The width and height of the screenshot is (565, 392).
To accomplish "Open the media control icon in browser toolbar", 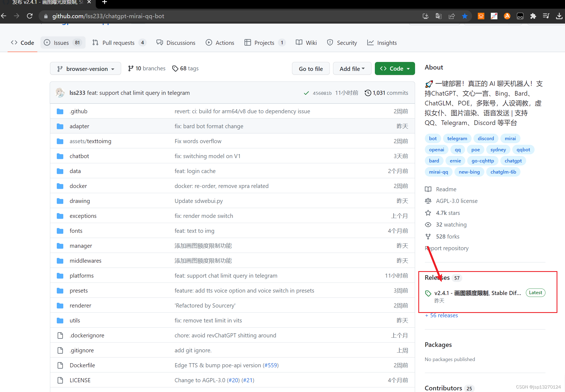I will 546,16.
